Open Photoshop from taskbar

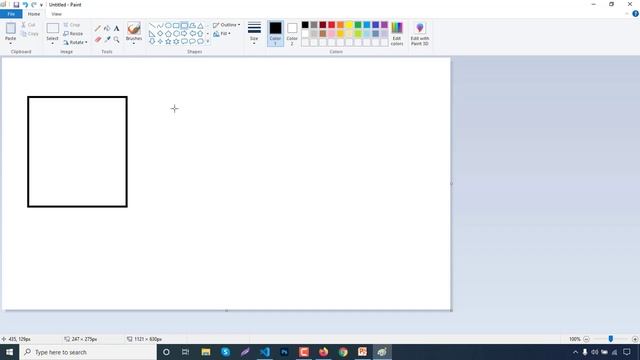pos(284,352)
